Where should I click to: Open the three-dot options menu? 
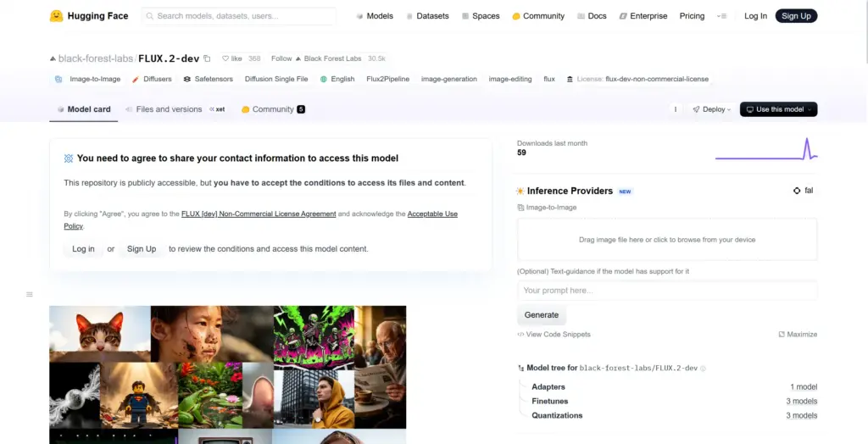[x=675, y=109]
